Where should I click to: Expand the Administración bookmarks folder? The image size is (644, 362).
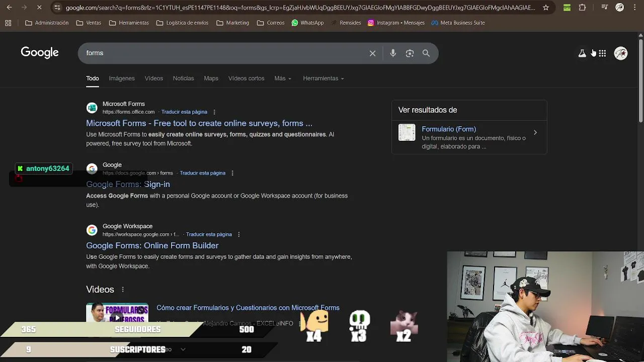pos(47,23)
